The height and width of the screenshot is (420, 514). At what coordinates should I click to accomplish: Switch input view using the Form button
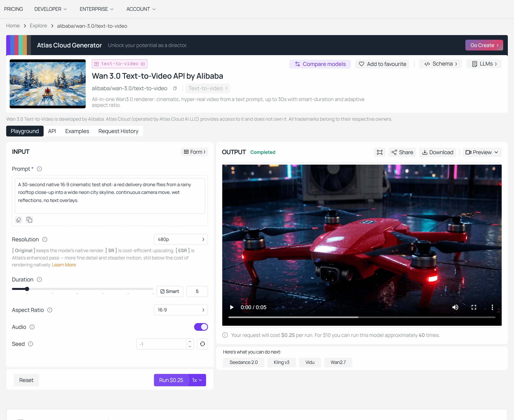point(194,152)
